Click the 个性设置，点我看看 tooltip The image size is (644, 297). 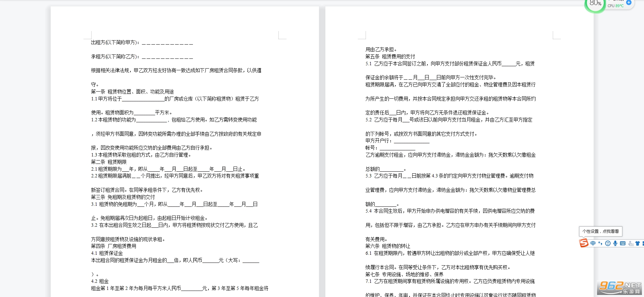(x=600, y=231)
